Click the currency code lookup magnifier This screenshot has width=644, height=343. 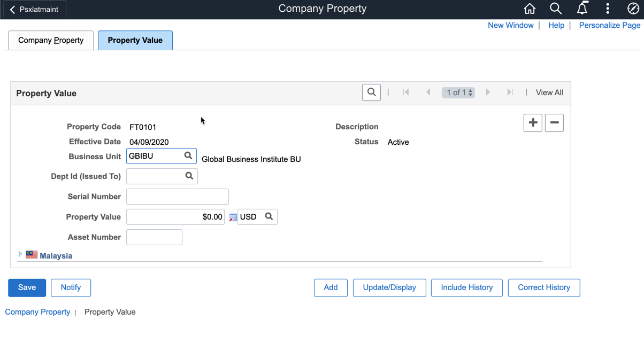[x=269, y=216]
